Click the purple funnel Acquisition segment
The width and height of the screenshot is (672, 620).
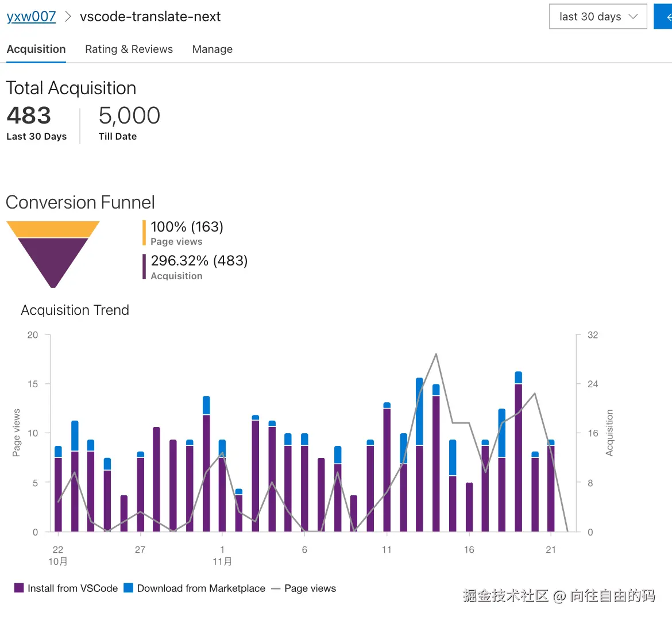coord(53,259)
